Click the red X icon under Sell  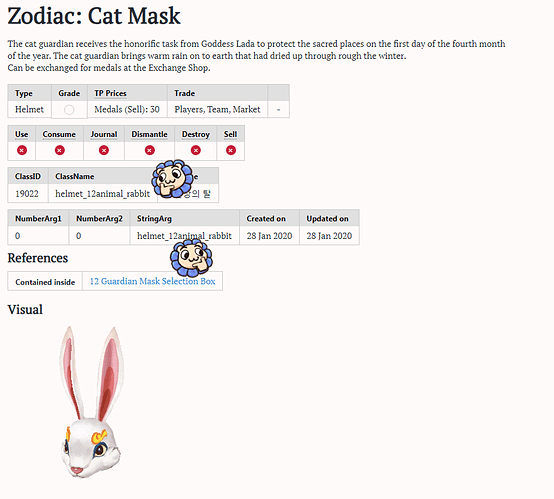point(231,150)
